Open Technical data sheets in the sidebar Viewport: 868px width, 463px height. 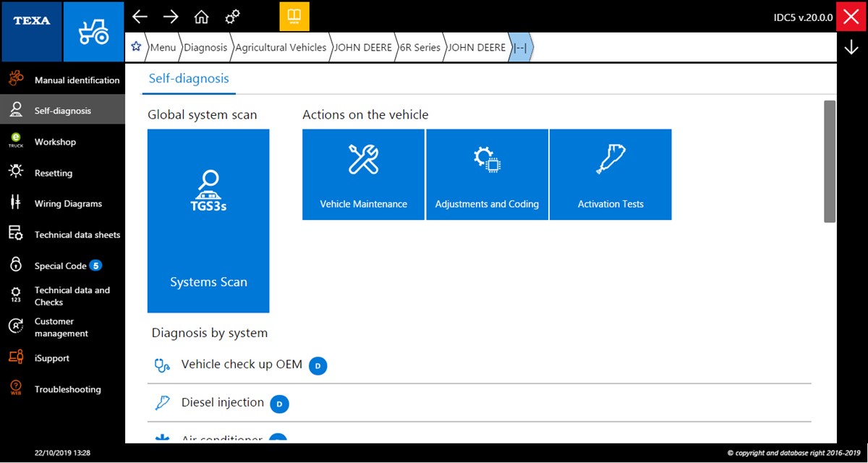tap(62, 234)
